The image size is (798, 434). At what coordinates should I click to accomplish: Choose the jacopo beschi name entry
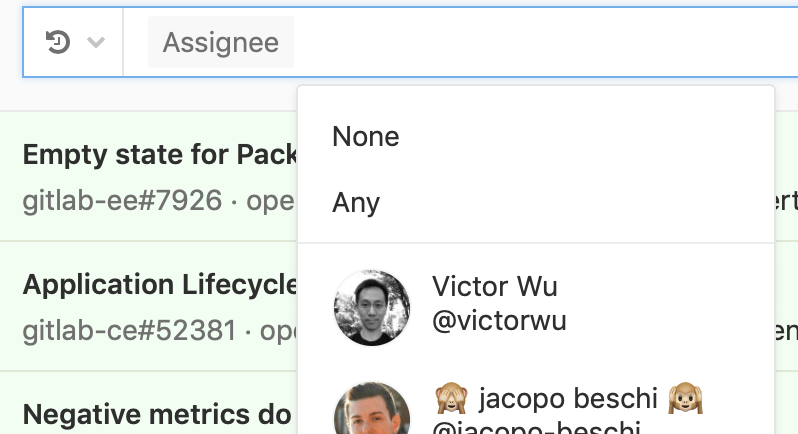tap(570, 399)
